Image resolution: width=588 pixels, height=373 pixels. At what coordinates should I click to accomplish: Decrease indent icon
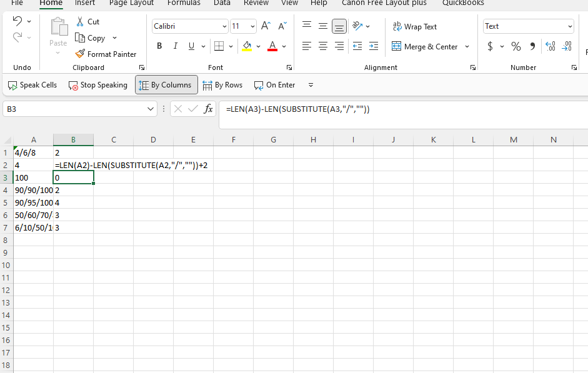[x=357, y=46]
